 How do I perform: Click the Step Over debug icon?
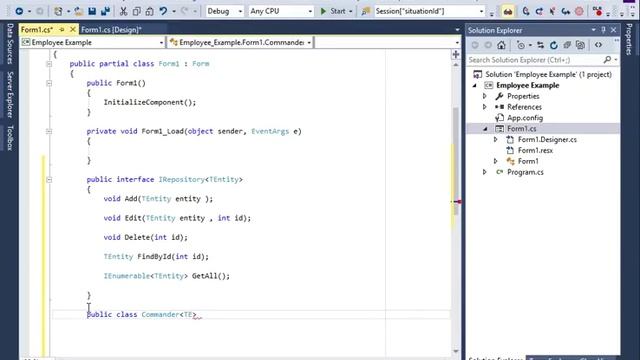(x=539, y=11)
